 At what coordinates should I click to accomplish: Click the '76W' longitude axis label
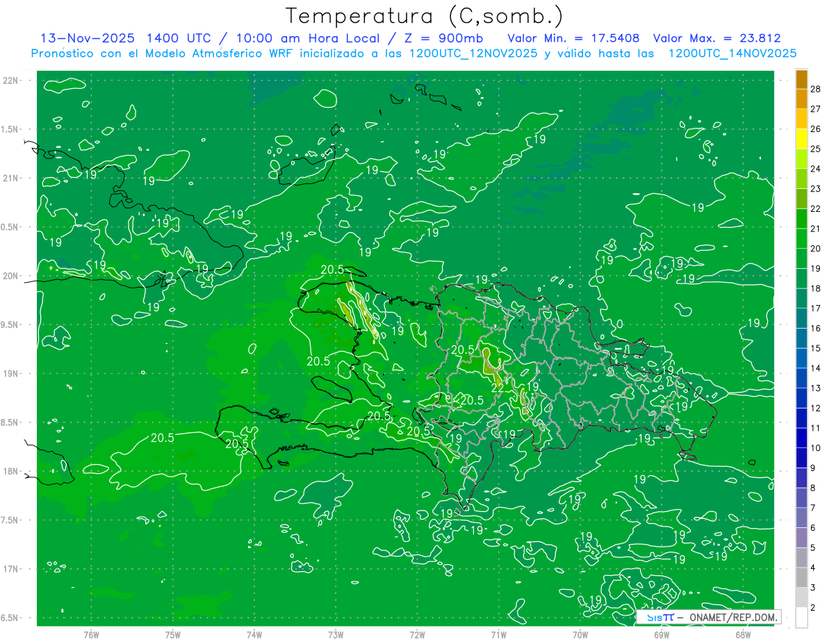91,634
